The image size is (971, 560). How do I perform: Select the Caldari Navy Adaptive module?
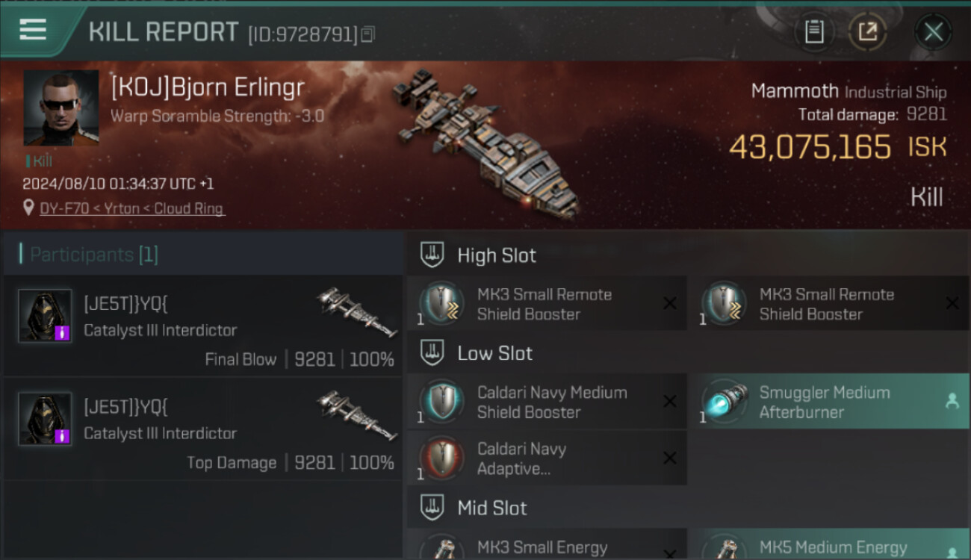547,458
